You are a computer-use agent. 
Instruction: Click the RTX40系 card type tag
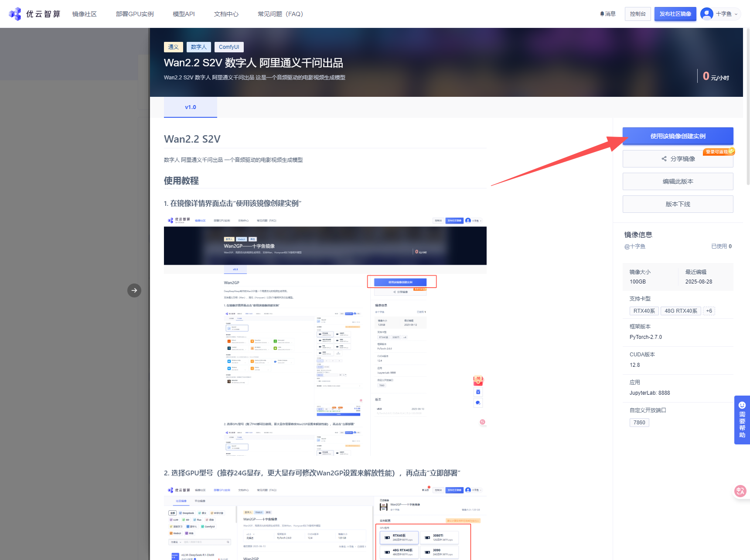point(644,311)
